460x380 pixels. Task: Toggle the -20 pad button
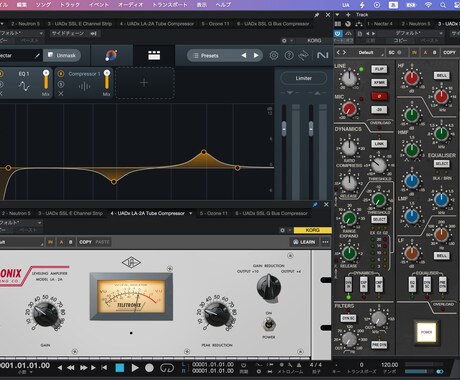point(379,109)
